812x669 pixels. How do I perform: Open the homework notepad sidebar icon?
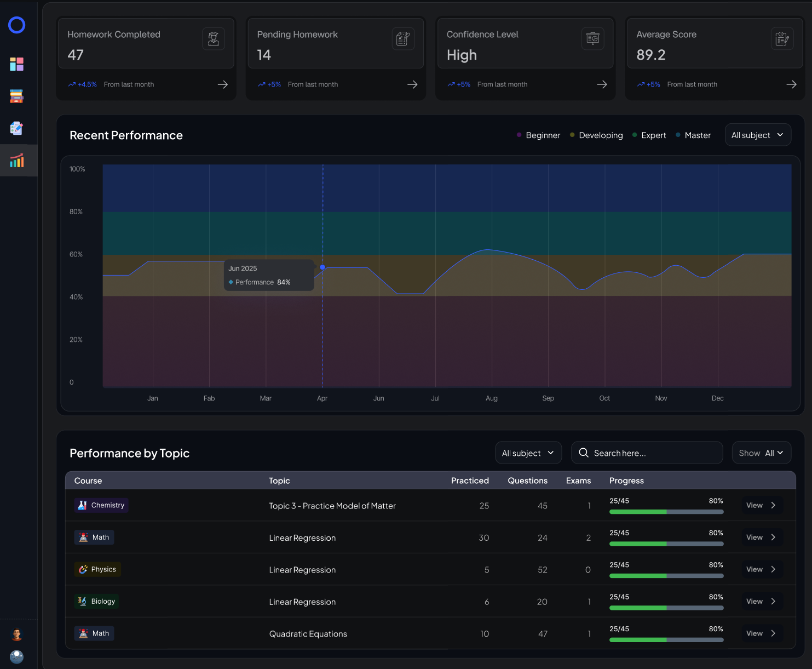point(17,128)
